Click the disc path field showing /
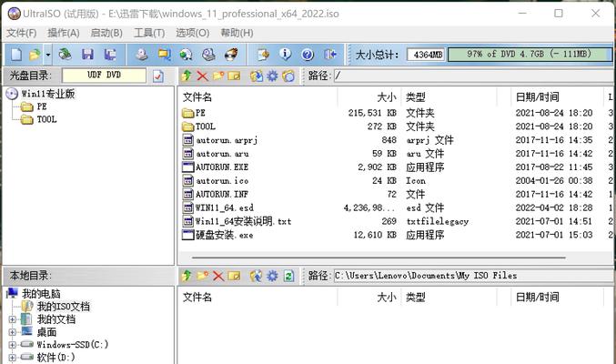Viewport: 616px width, 364px height. click(474, 76)
